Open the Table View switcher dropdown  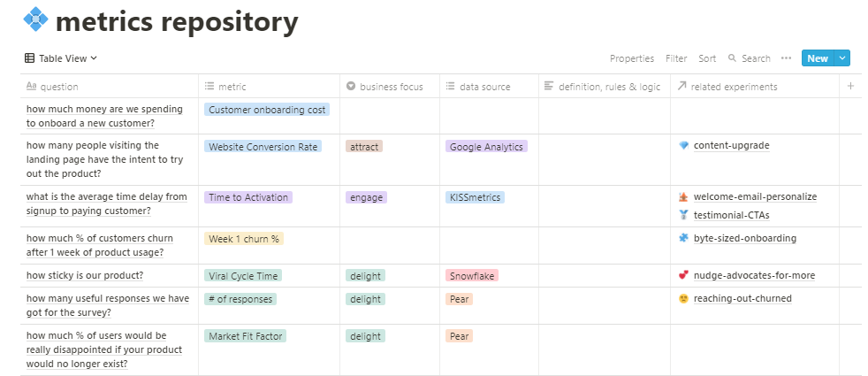coord(61,58)
